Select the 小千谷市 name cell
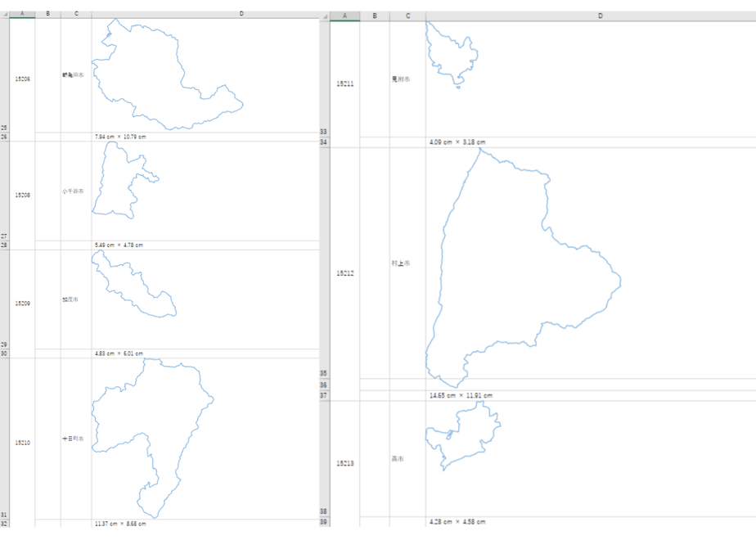This screenshot has width=756, height=540. click(x=76, y=191)
